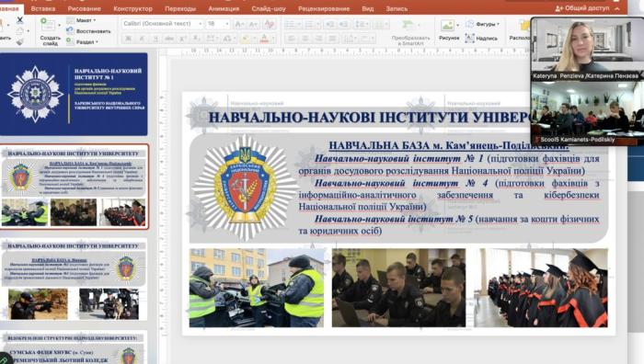Click the increase font size icon
This screenshot has width=644, height=364.
(x=239, y=24)
